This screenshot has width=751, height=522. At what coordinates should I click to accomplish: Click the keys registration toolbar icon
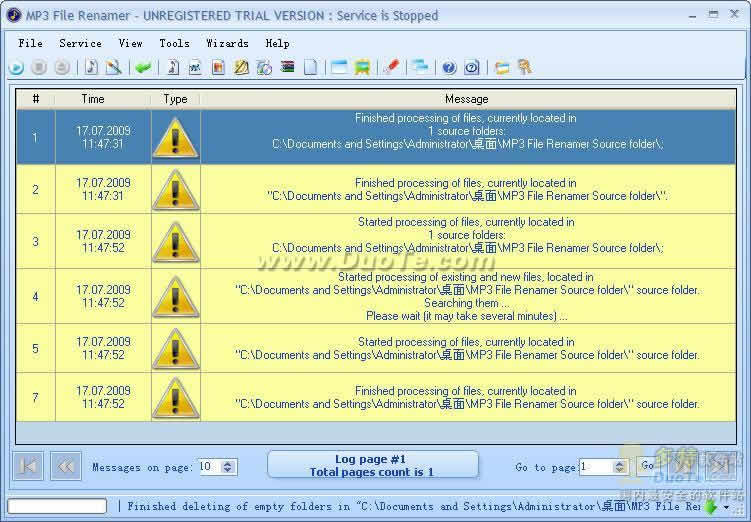click(x=525, y=68)
